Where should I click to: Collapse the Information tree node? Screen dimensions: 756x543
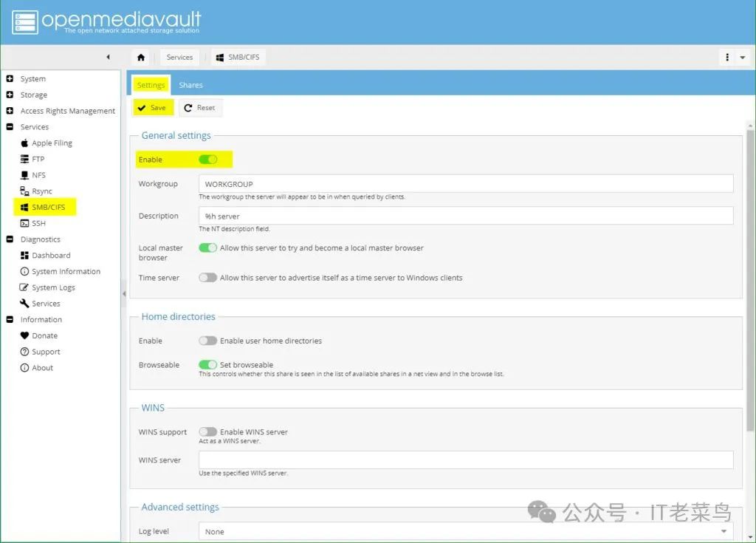(x=10, y=319)
